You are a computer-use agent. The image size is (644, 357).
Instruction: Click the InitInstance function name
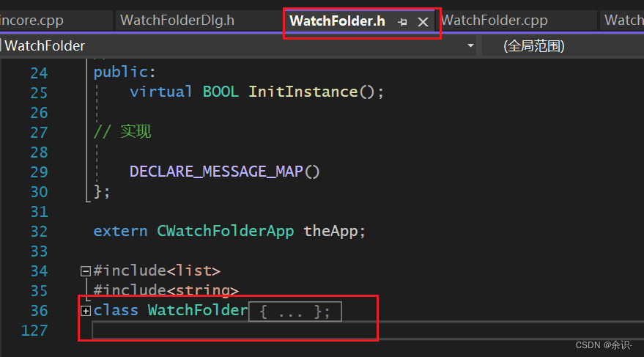303,92
